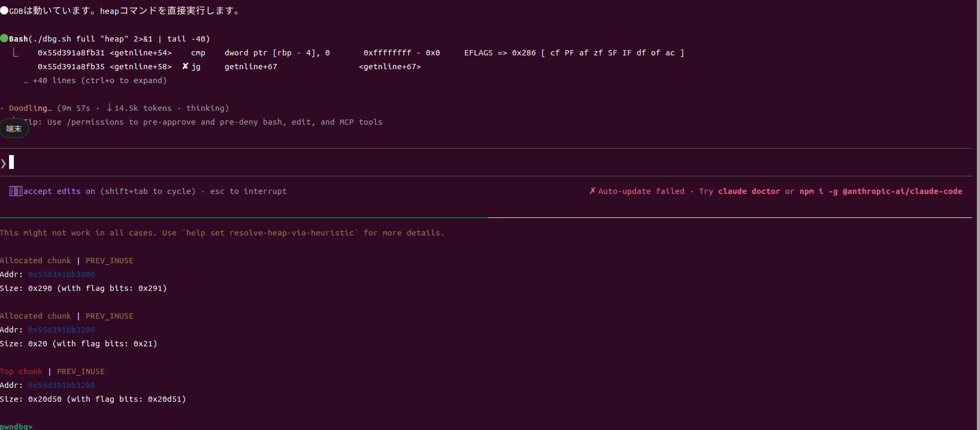This screenshot has height=430, width=980.
Task: Focus the Claude Code prompt input field
Action: [x=479, y=163]
